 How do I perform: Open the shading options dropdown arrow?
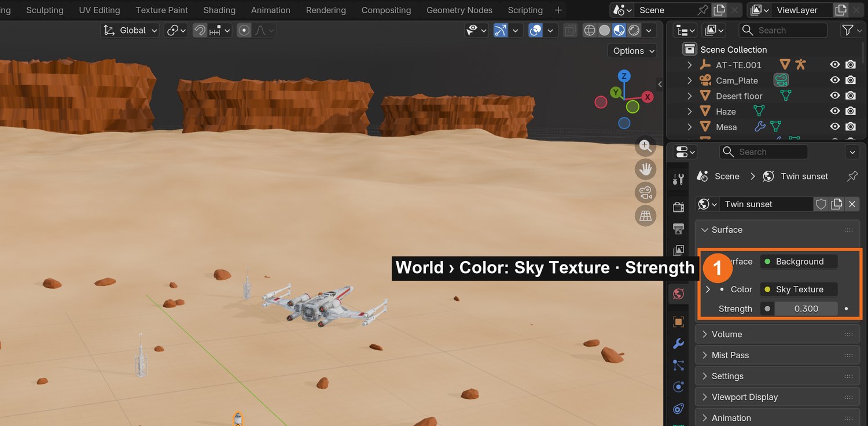coord(649,31)
